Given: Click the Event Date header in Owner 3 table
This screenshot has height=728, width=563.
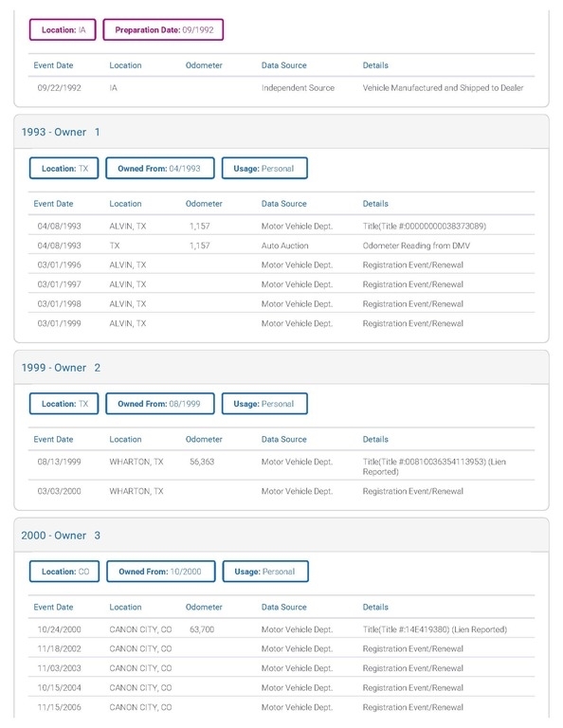Looking at the screenshot, I should (53, 607).
